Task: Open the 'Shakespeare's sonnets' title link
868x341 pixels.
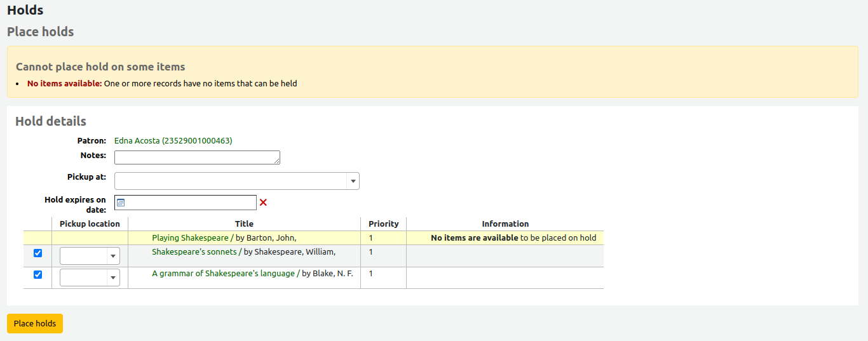Action: (194, 252)
